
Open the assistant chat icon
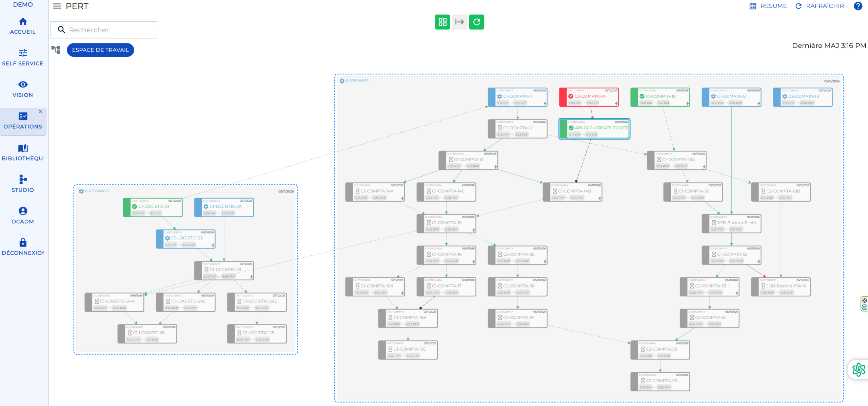tap(859, 370)
